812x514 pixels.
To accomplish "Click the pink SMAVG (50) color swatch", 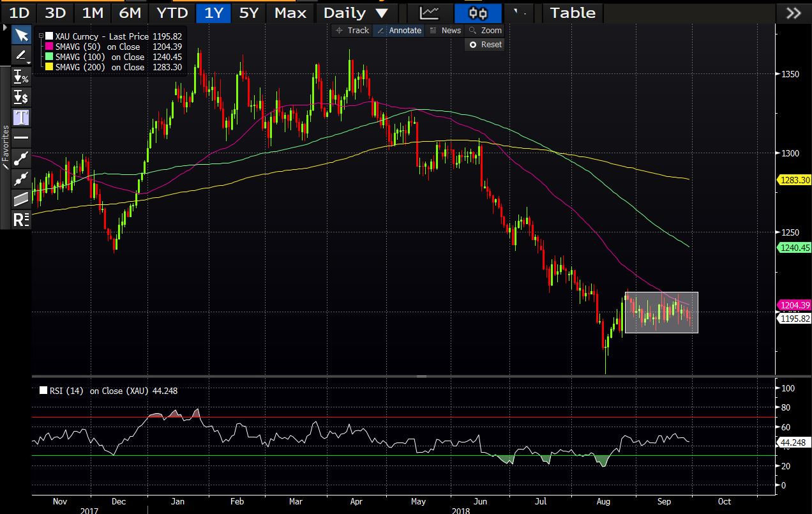I will coord(50,47).
